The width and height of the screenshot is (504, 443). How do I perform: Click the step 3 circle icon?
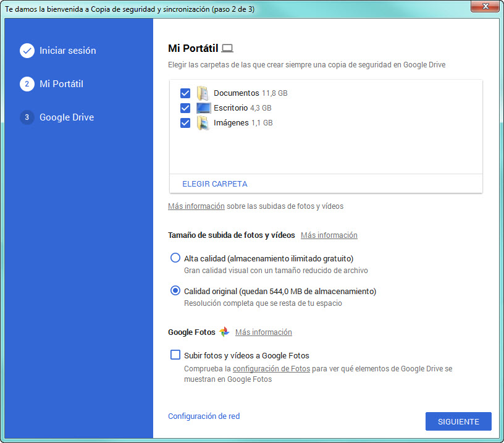pyautogui.click(x=27, y=117)
